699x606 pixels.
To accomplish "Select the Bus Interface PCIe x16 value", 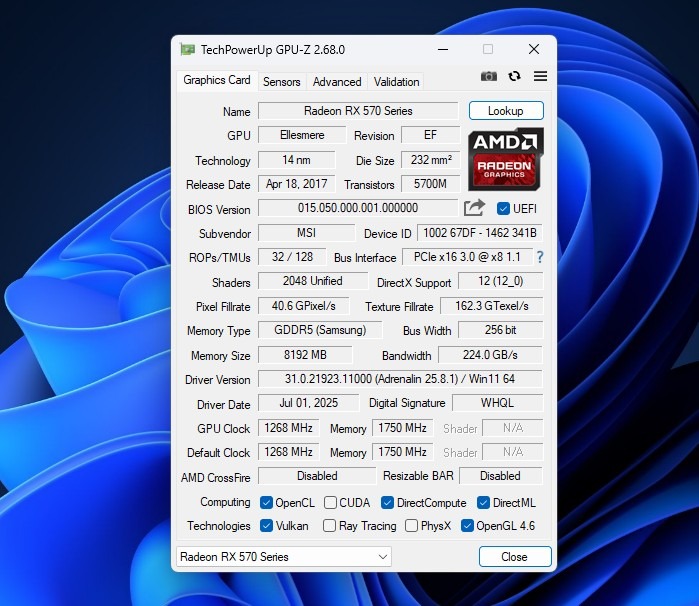I will (467, 257).
